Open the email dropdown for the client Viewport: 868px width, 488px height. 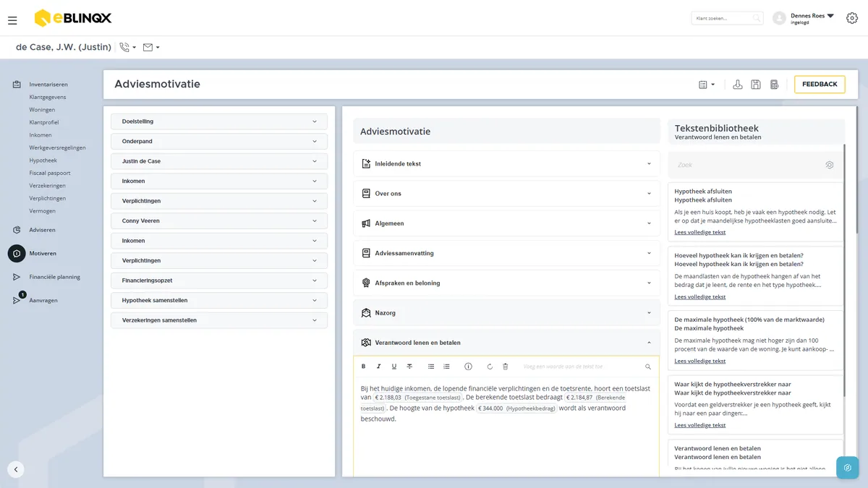click(151, 47)
